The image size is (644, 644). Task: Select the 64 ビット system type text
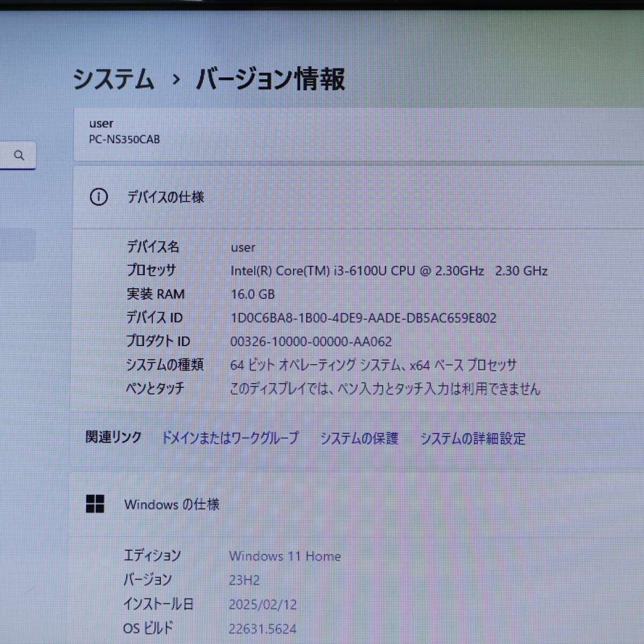pyautogui.click(x=374, y=365)
